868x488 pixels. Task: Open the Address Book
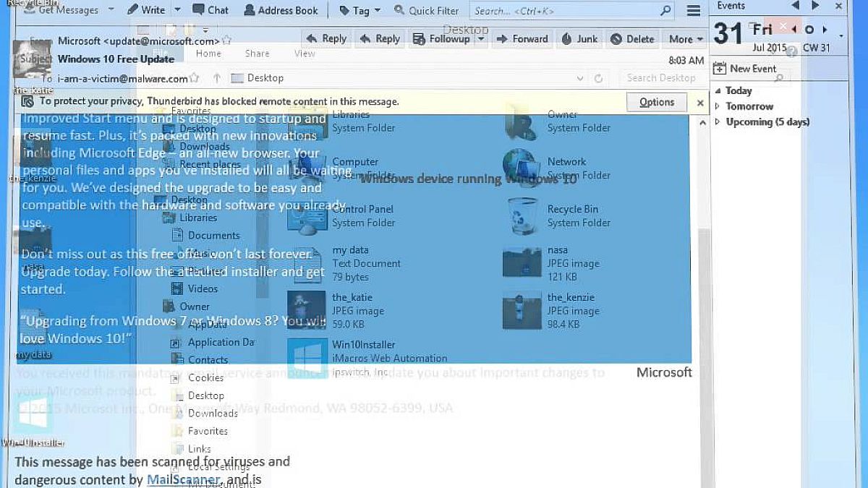pos(281,10)
